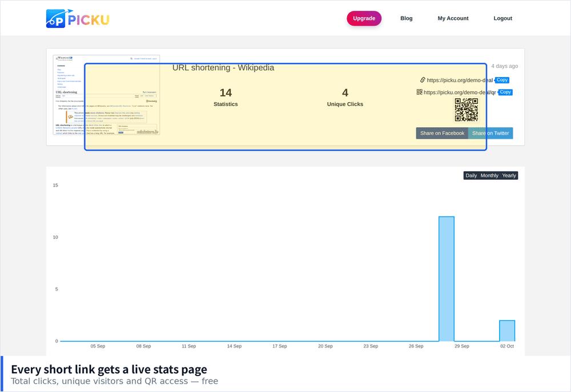
Task: Click the QR code image
Action: [467, 110]
